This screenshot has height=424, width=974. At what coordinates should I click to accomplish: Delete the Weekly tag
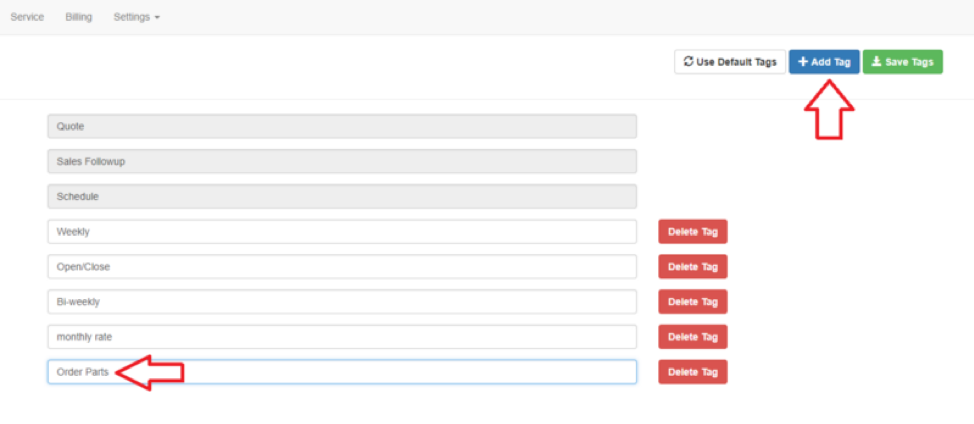coord(692,232)
